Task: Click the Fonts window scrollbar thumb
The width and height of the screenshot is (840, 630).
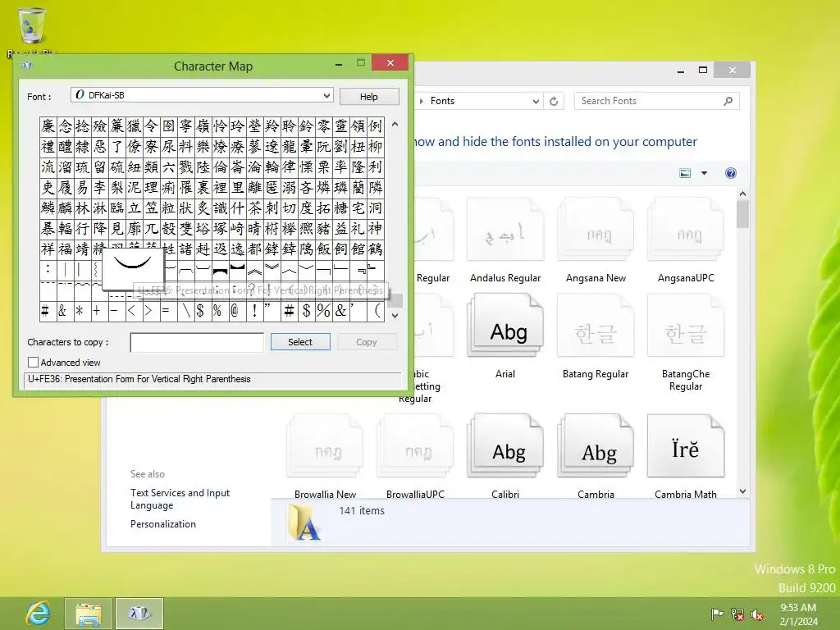Action: pyautogui.click(x=742, y=214)
